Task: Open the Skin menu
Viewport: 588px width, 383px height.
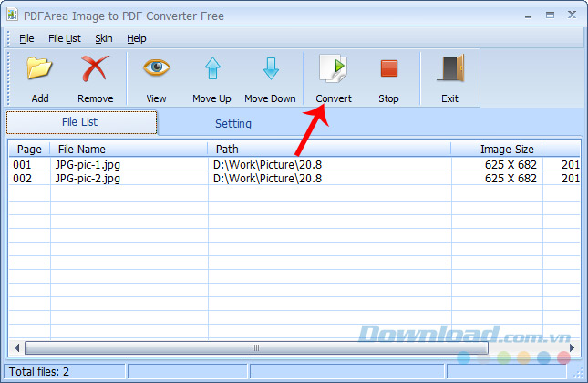Action: pos(104,38)
